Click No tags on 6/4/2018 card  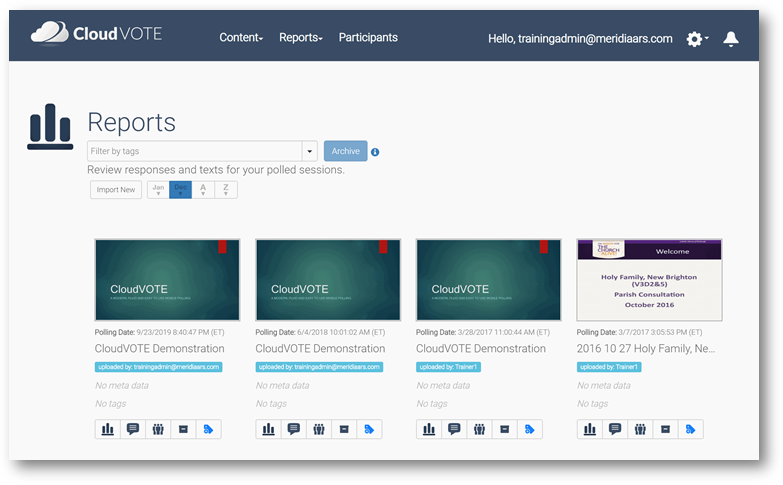click(271, 404)
